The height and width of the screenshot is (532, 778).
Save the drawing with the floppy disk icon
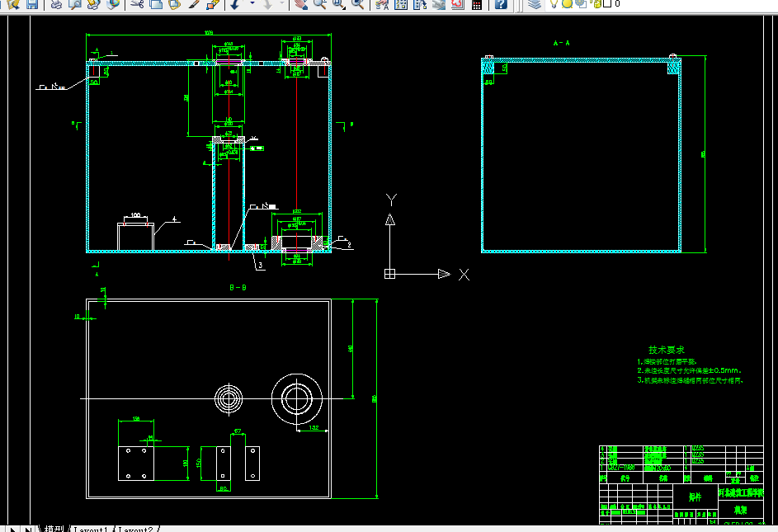(31, 4)
